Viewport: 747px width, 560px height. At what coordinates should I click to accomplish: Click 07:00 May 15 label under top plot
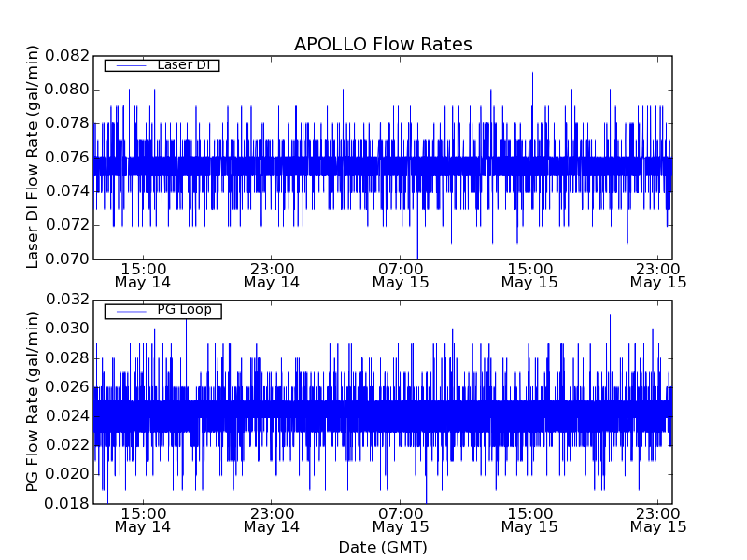coord(401,274)
